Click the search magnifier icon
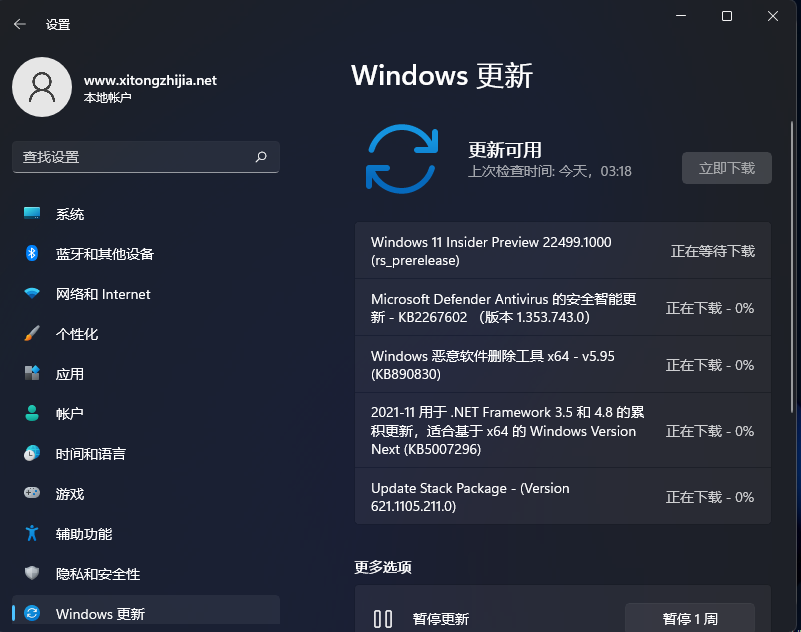 point(261,157)
